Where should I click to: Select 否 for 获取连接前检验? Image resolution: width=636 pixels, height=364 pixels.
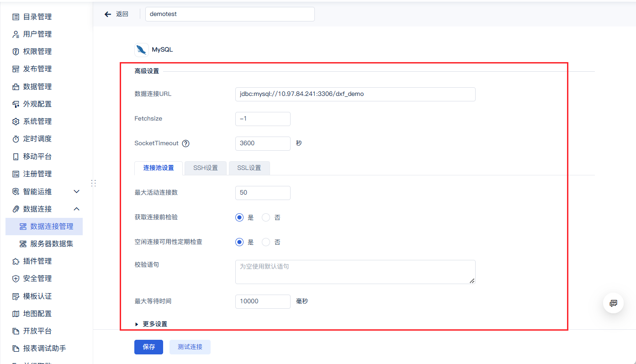tap(266, 217)
